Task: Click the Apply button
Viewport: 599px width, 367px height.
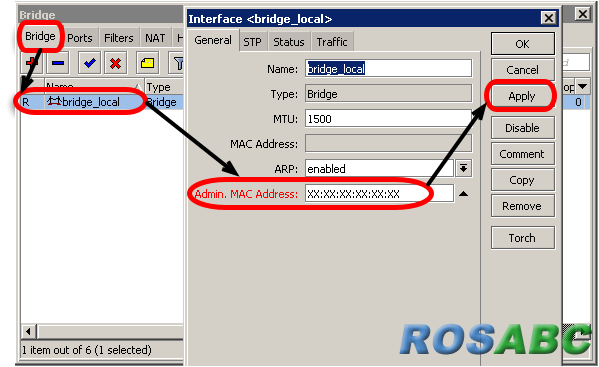Action: [522, 96]
